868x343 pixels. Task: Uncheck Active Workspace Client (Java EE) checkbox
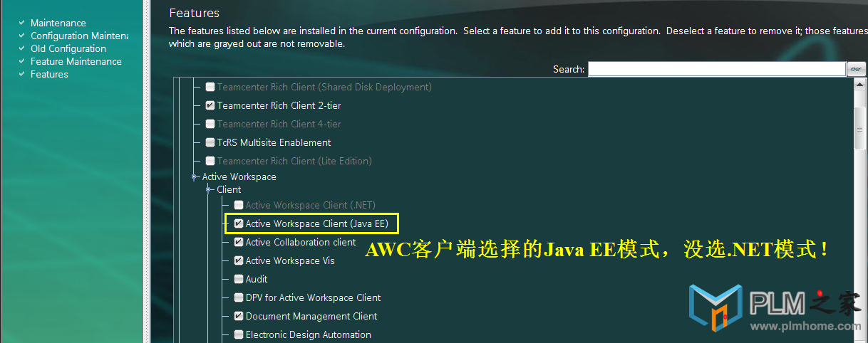[x=239, y=223]
